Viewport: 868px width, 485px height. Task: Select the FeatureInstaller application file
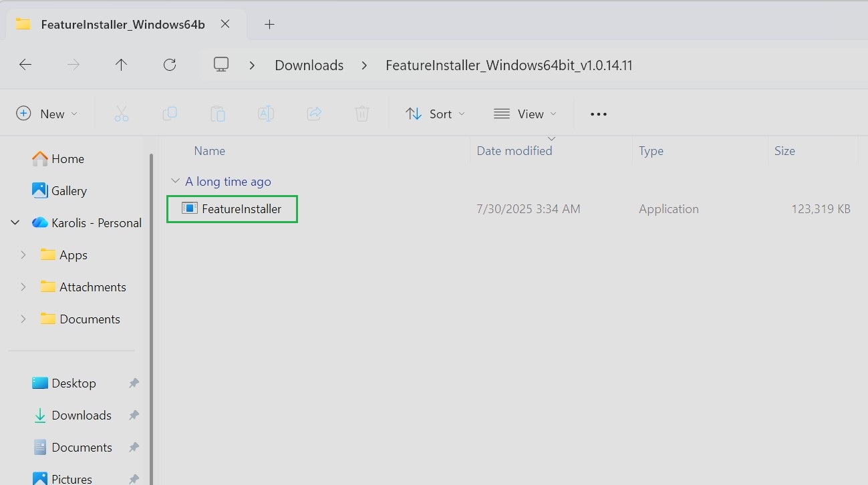(241, 209)
